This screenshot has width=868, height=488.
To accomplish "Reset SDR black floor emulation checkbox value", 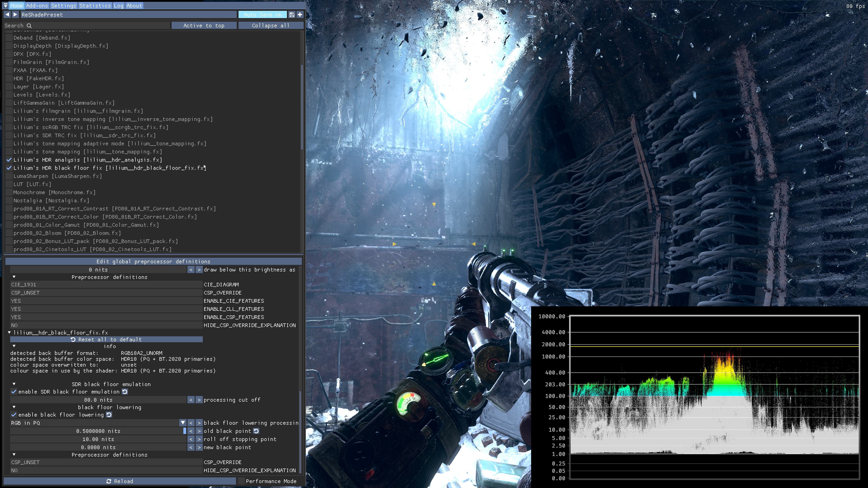I will pos(125,392).
